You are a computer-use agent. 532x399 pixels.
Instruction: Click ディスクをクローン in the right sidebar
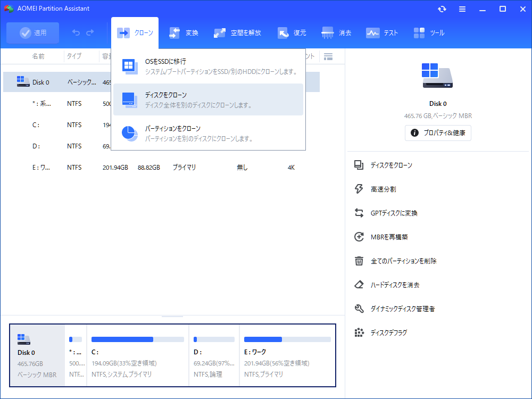click(x=391, y=165)
